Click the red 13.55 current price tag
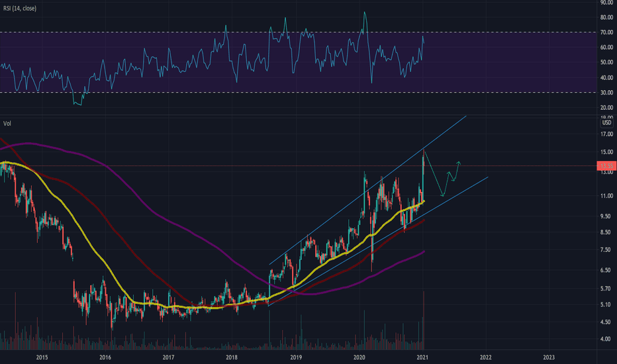The height and width of the screenshot is (364, 617). pos(607,165)
